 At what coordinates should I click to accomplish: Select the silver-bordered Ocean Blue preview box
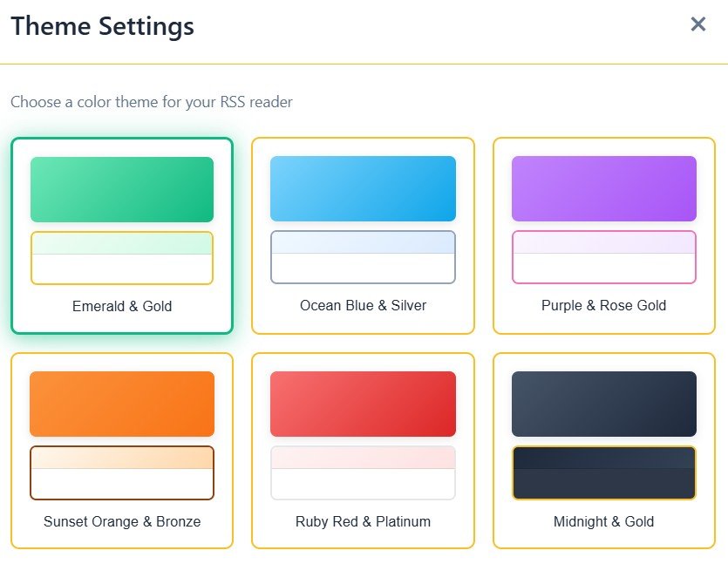pos(363,257)
